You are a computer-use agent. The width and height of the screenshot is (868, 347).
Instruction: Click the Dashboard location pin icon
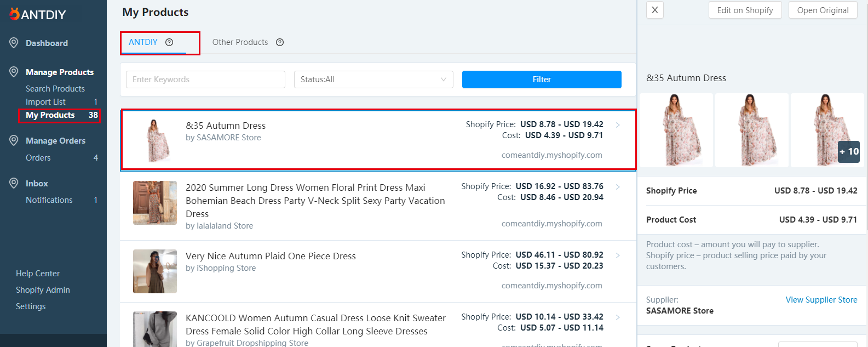[14, 43]
